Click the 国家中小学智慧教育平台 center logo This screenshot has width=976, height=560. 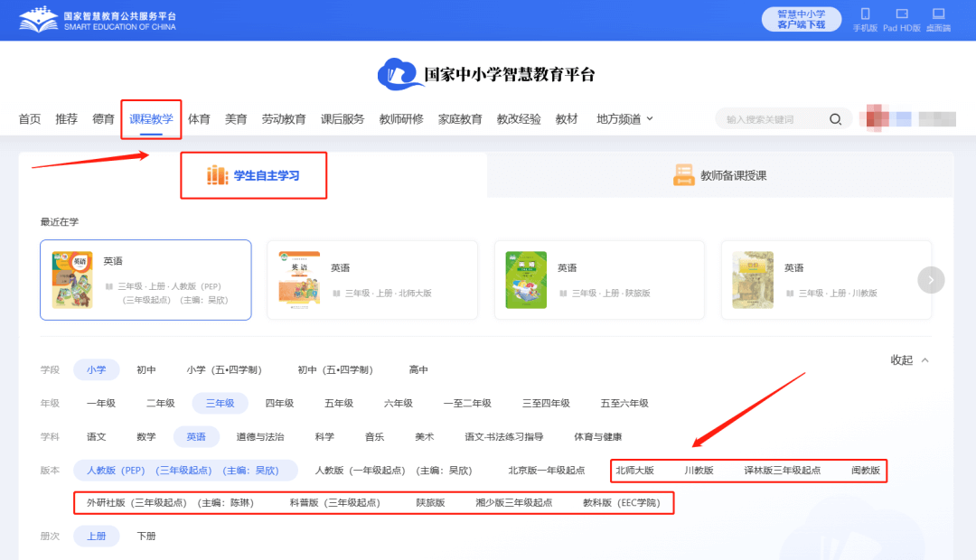[x=487, y=74]
